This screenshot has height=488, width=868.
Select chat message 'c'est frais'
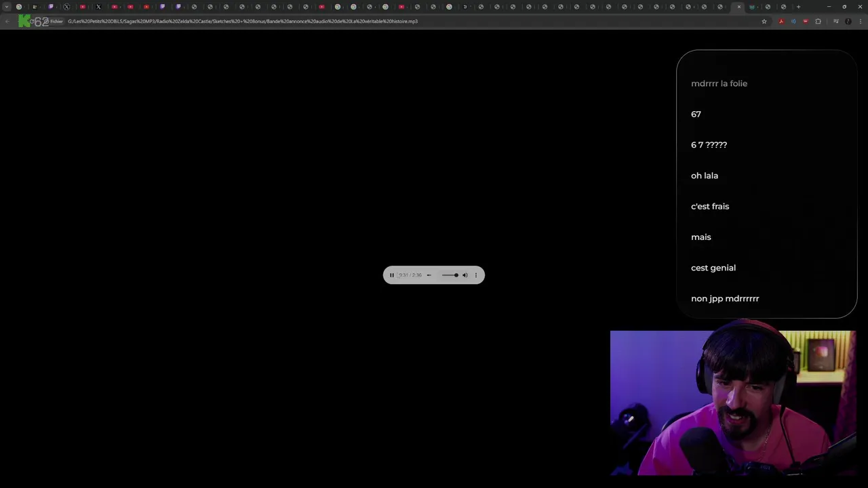(x=710, y=206)
